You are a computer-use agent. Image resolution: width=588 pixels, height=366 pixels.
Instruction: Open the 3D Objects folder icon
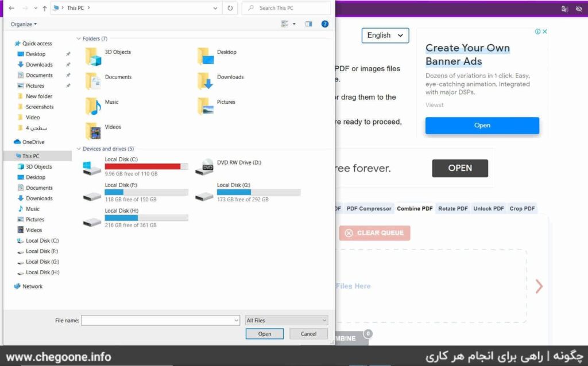pos(93,57)
